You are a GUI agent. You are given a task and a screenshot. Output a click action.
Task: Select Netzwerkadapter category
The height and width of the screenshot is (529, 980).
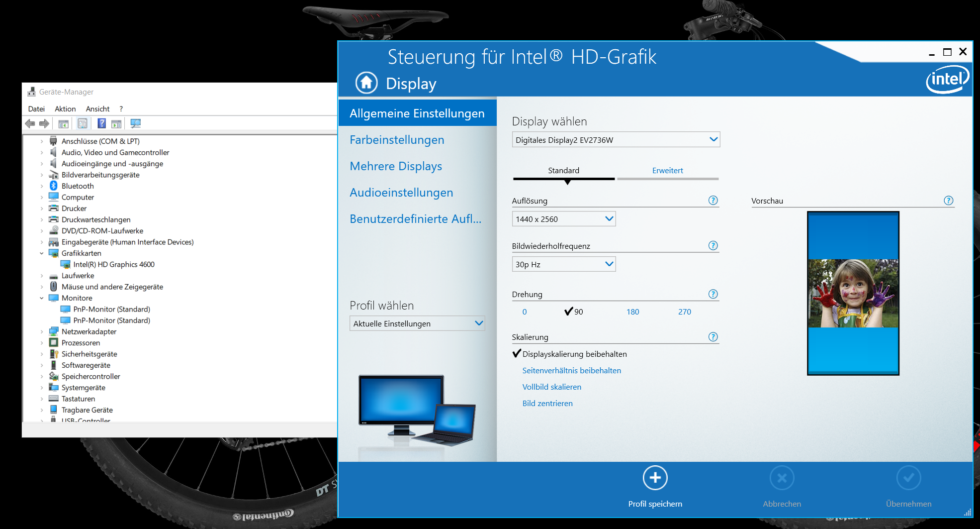(89, 331)
